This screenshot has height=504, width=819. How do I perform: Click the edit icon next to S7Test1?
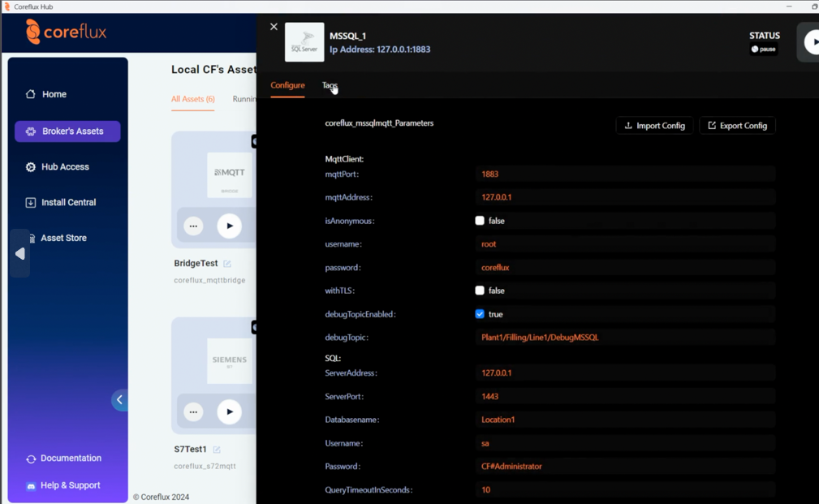point(217,450)
